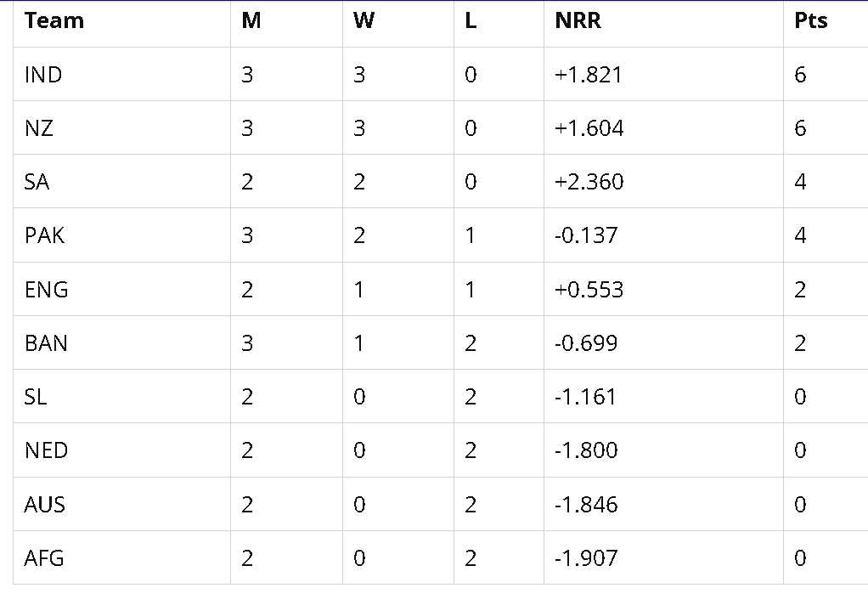The height and width of the screenshot is (594, 868).
Task: Click the Pts column header
Action: click(x=810, y=21)
